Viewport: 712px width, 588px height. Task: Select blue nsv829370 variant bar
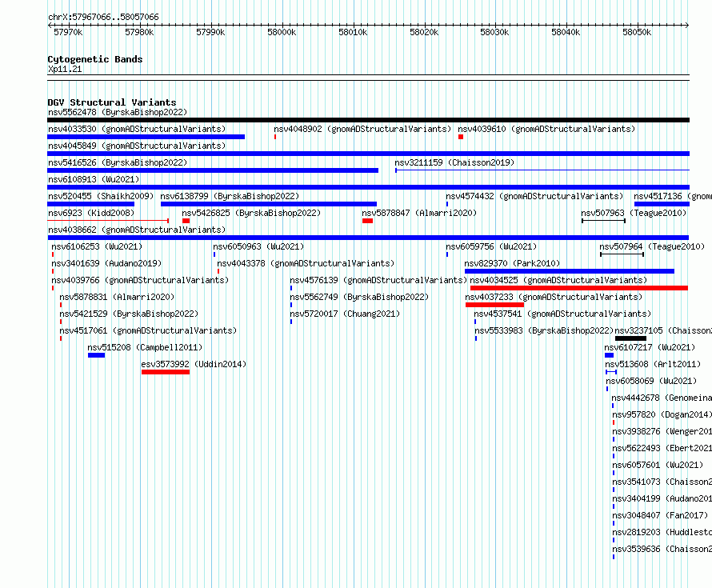click(x=570, y=271)
